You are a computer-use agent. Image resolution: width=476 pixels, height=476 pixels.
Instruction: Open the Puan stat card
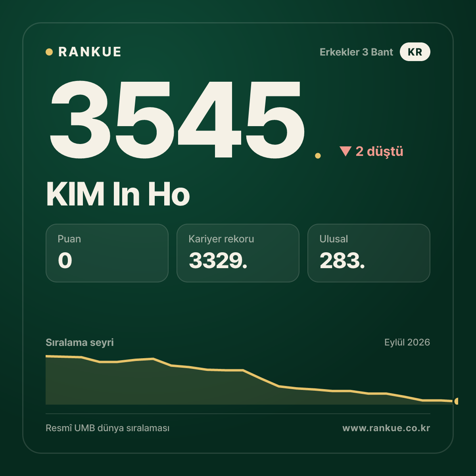point(107,253)
